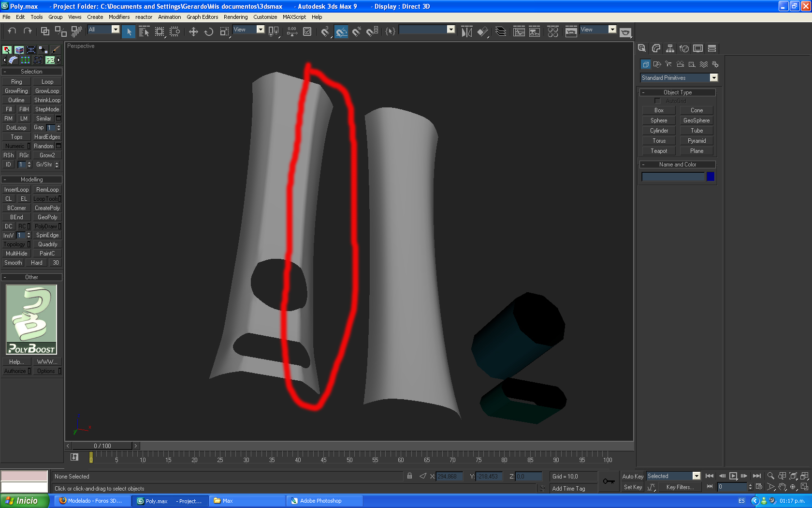812x508 pixels.
Task: Click the Redo arrow in main toolbar
Action: (28, 31)
